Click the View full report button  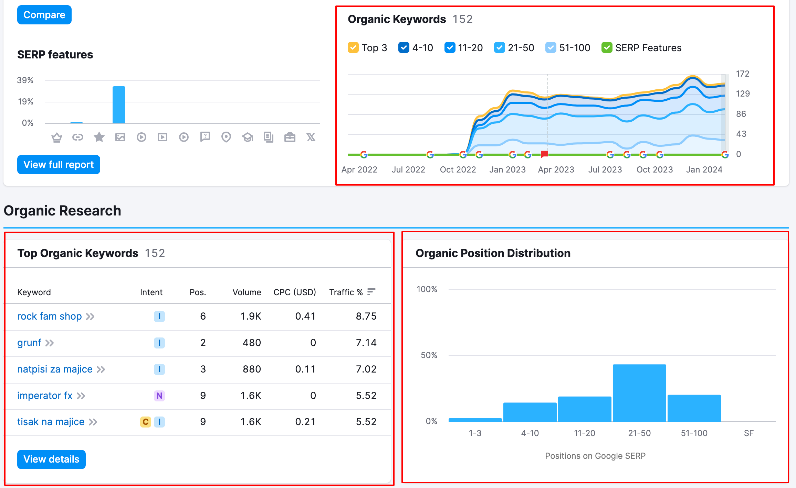point(58,164)
